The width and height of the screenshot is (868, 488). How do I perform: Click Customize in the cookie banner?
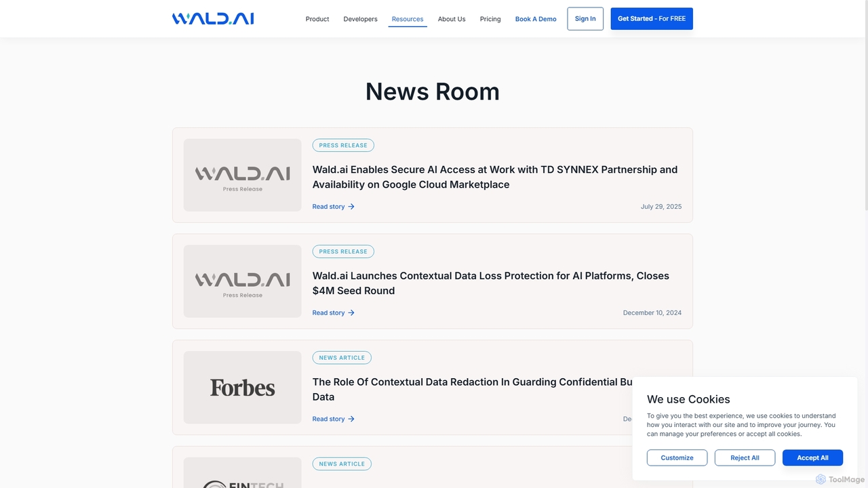677,457
